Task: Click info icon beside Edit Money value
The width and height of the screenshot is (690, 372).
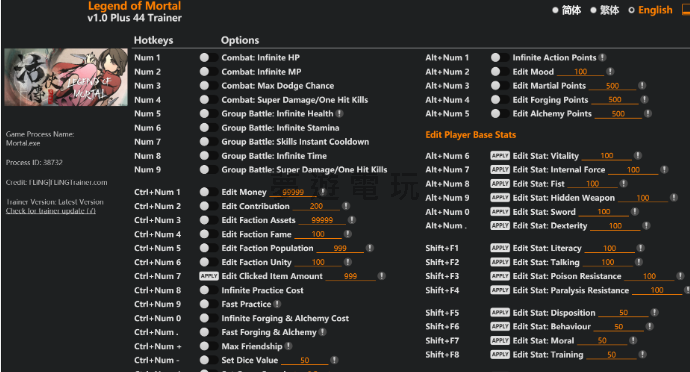Action: tap(323, 192)
